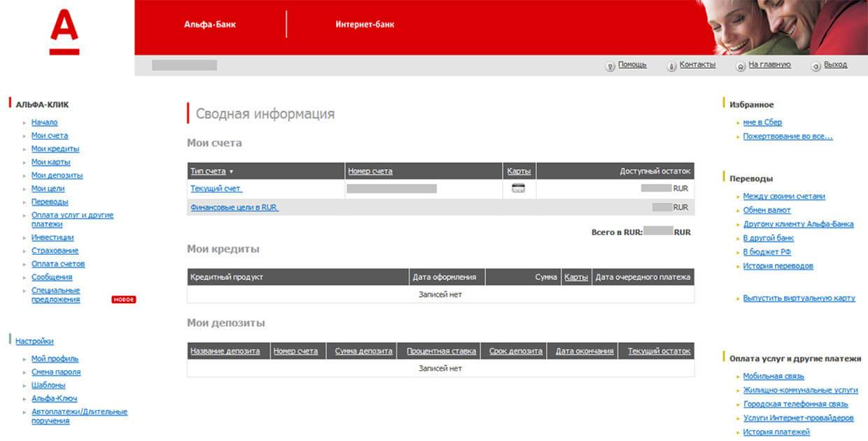Click Карты header in credits table
The height and width of the screenshot is (441, 868).
[576, 277]
